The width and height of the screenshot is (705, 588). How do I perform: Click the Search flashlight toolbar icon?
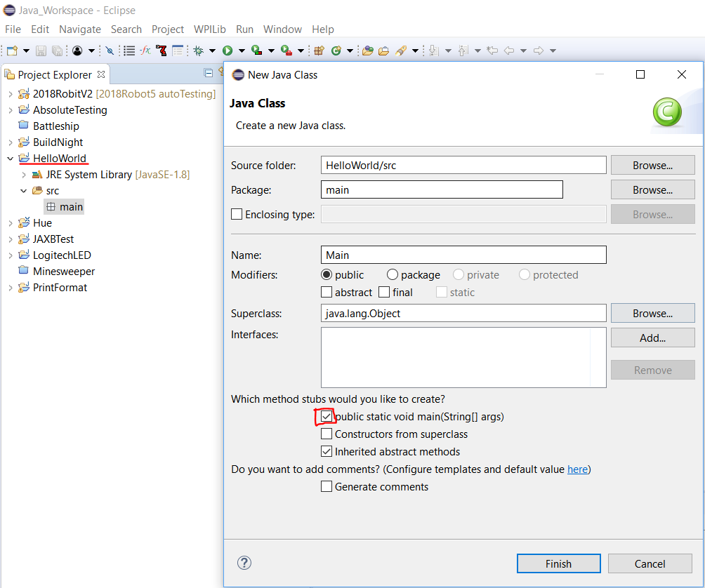[401, 51]
